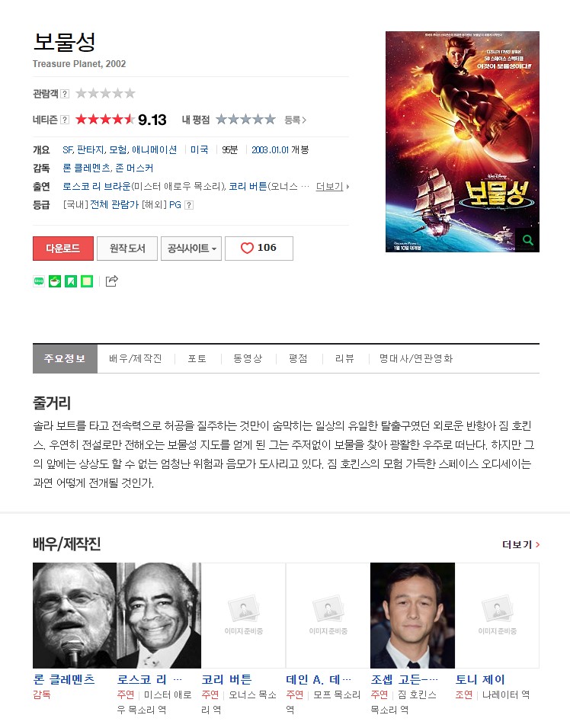Open the 원작도서 button
This screenshot has height=728, width=570.
(x=127, y=248)
